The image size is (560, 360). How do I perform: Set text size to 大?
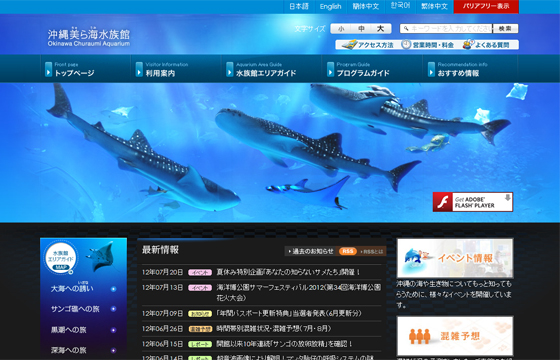[x=381, y=29]
